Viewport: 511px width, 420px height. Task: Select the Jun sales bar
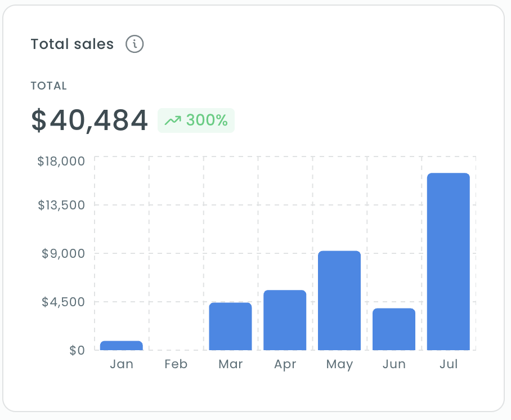394,329
